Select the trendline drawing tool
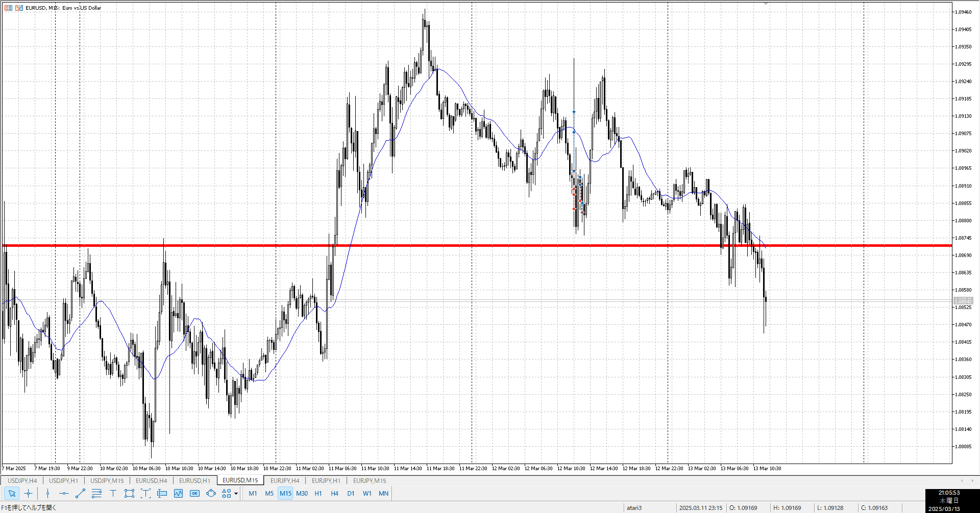 click(80, 493)
